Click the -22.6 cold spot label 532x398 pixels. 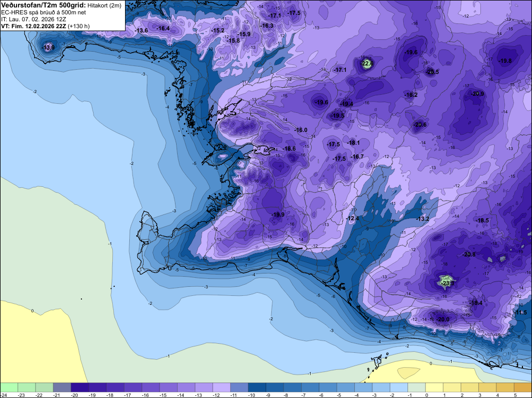367,63
